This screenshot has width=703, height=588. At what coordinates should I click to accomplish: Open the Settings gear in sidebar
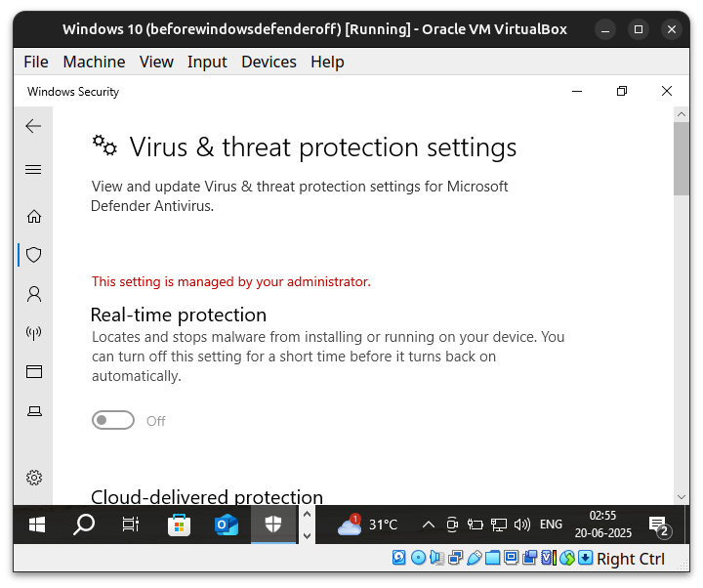(34, 478)
